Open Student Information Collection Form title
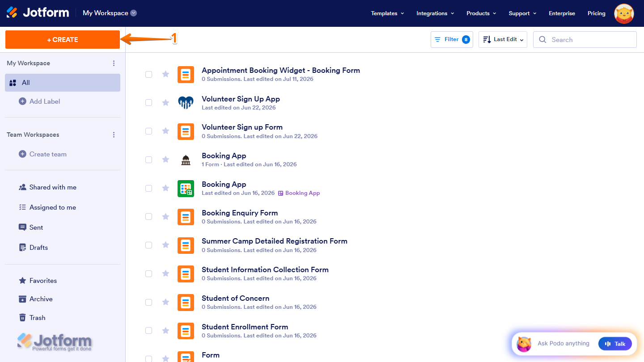This screenshot has height=362, width=644. point(265,269)
